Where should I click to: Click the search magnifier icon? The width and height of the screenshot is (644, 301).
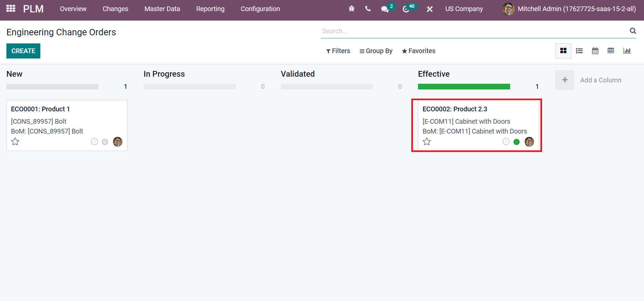coord(633,31)
